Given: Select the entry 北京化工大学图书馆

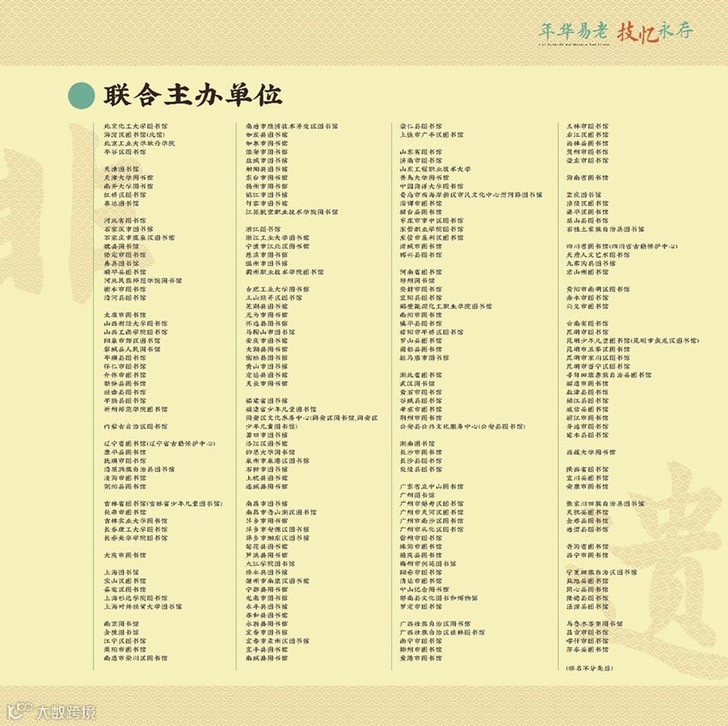Looking at the screenshot, I should pyautogui.click(x=135, y=127).
